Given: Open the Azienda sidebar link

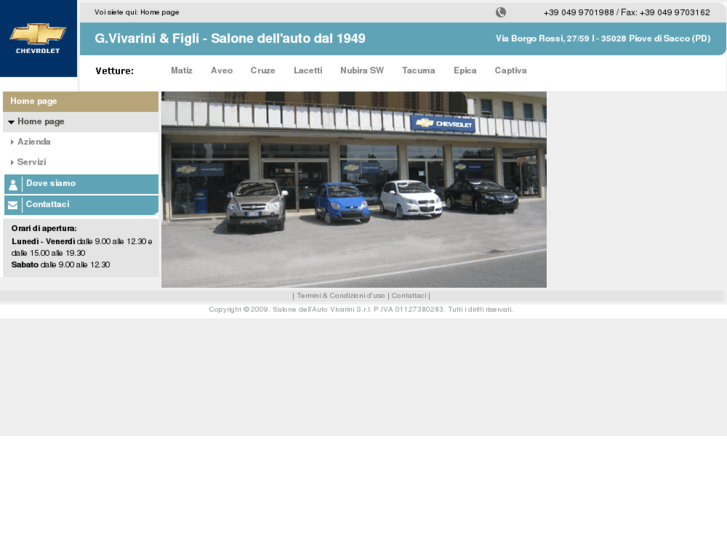Looking at the screenshot, I should click(x=34, y=142).
